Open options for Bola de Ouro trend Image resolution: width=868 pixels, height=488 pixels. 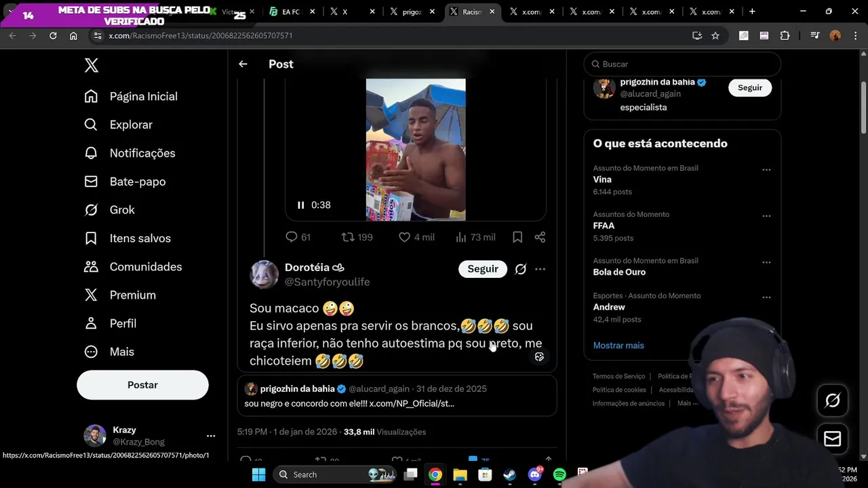[x=766, y=262]
